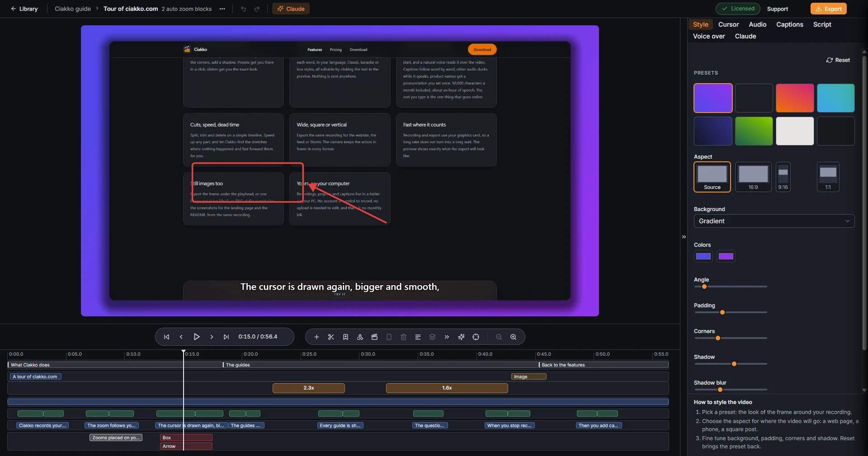
Task: Click the crosshair target icon
Action: coord(476,337)
